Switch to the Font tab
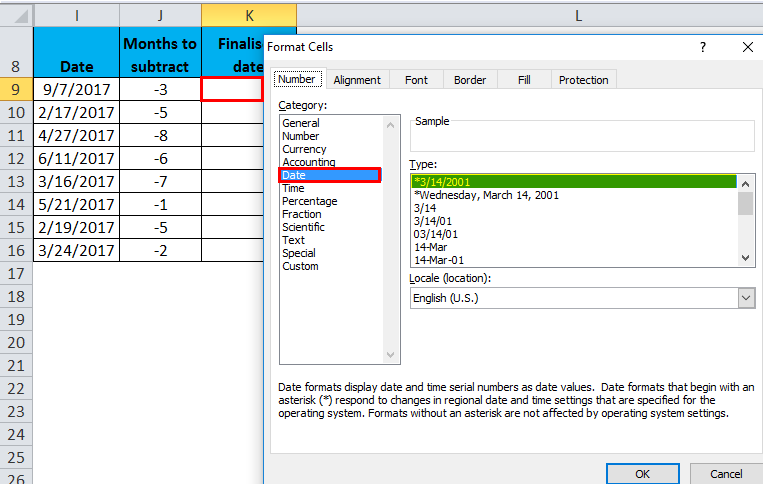 click(416, 80)
